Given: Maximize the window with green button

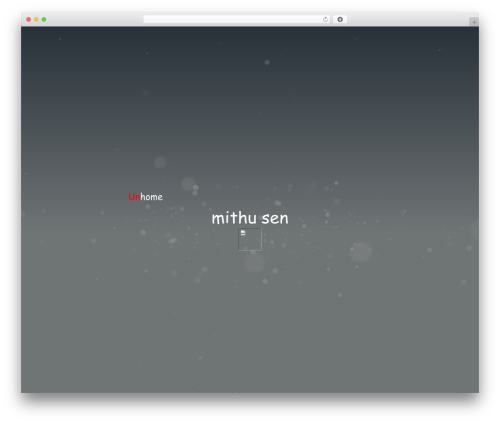Looking at the screenshot, I should pyautogui.click(x=44, y=20).
